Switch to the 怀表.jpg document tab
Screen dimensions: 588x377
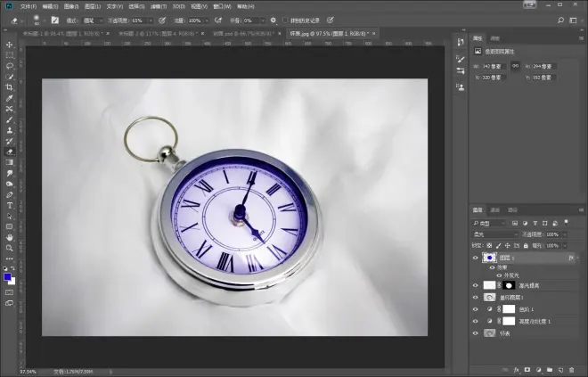329,33
